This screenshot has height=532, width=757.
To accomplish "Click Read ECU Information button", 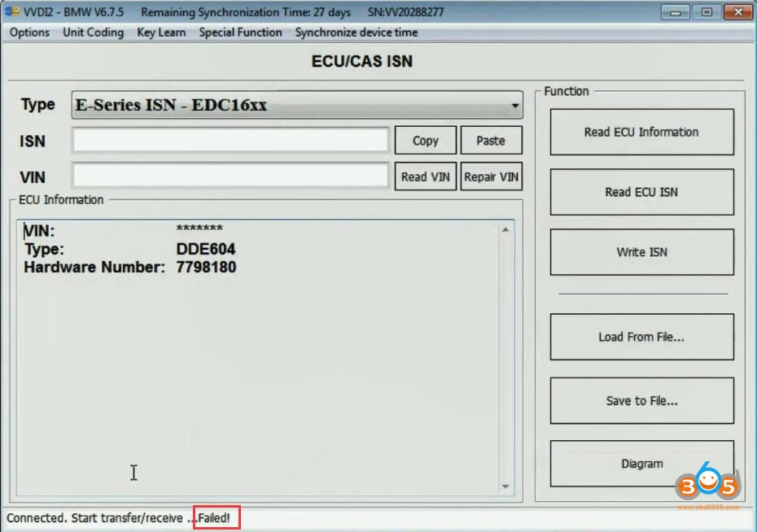I will (641, 132).
